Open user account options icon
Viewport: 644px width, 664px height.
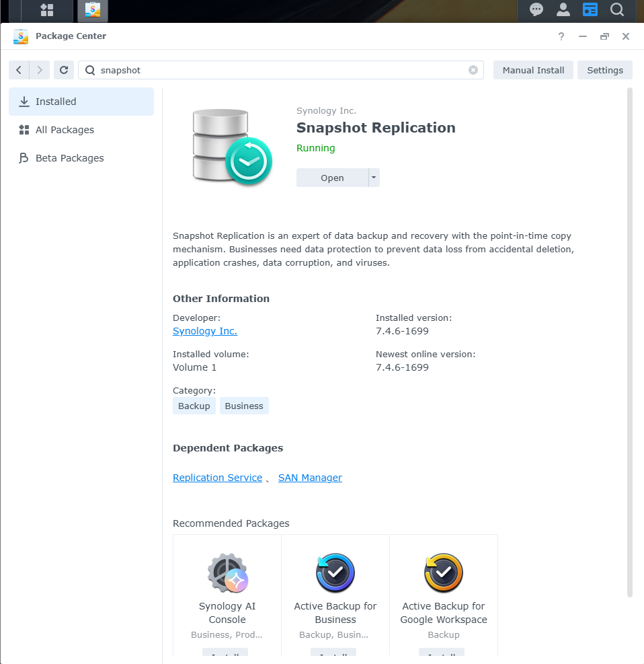[563, 10]
